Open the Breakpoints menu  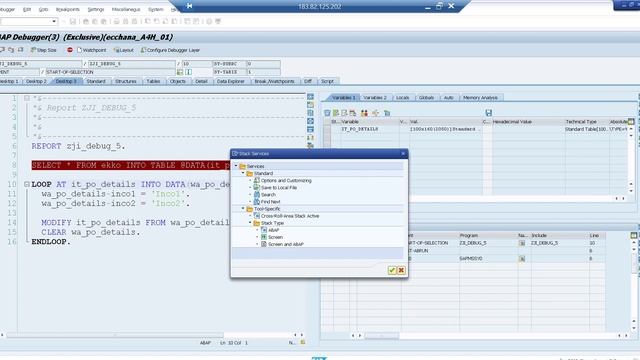pyautogui.click(x=68, y=9)
